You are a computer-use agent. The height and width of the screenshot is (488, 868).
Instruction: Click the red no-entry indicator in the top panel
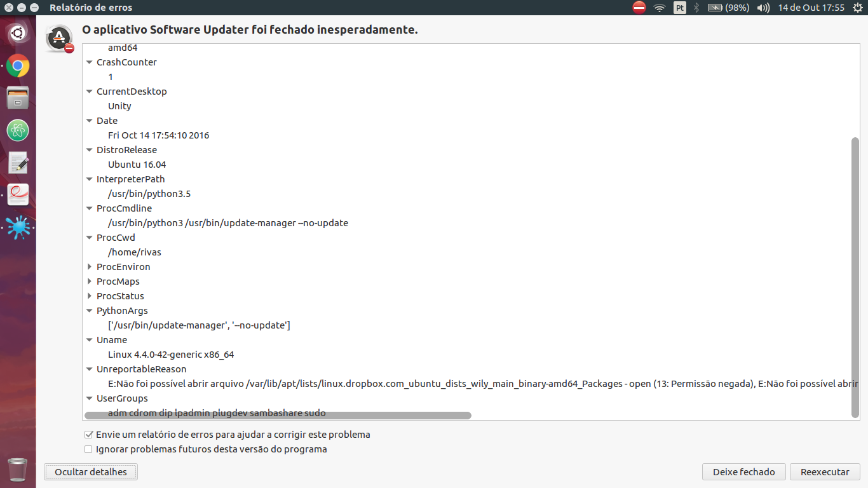pos(639,8)
